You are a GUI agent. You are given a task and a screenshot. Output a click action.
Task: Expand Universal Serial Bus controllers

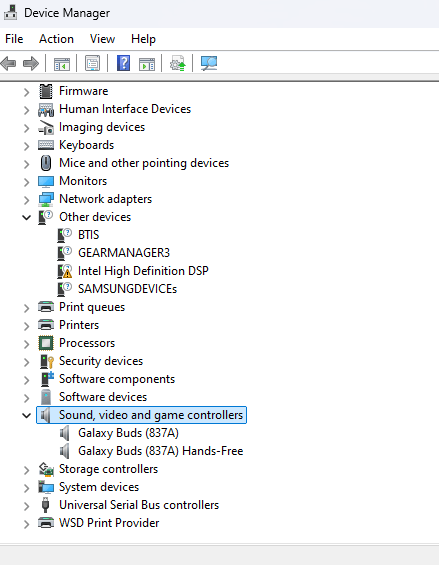26,506
